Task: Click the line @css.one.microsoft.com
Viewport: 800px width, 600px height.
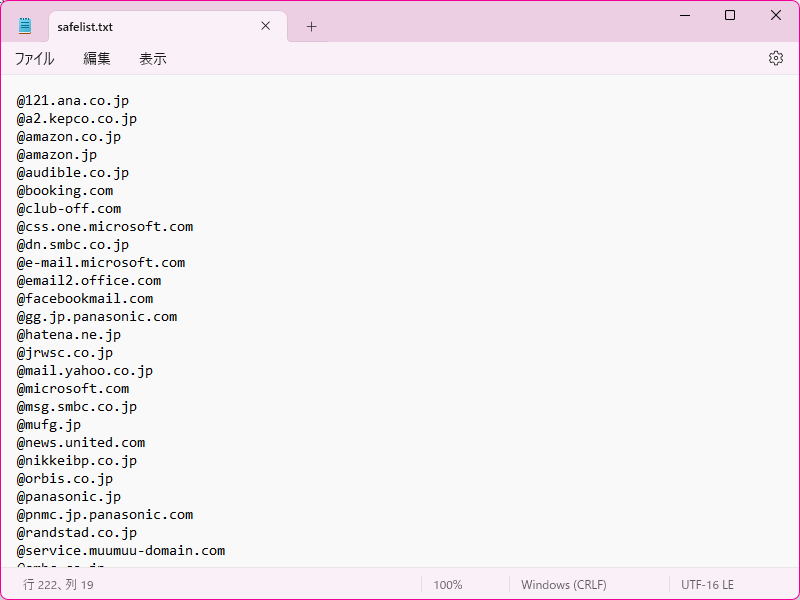Action: 105,227
